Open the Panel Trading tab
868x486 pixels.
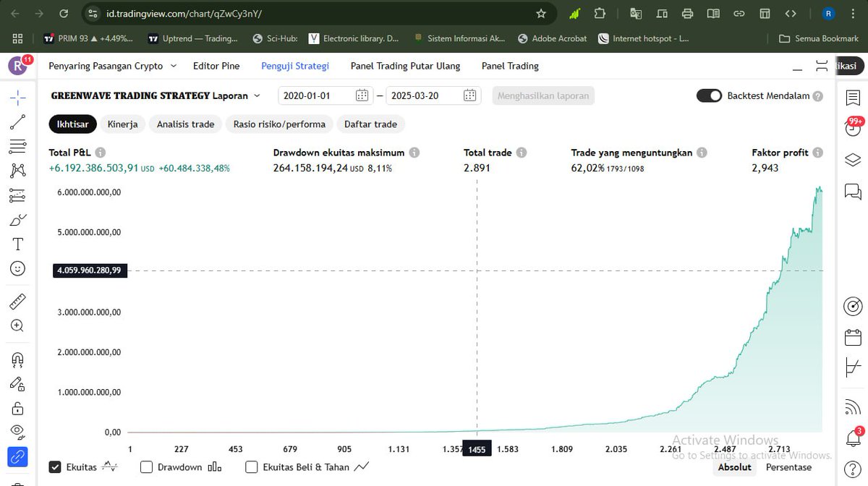point(510,66)
